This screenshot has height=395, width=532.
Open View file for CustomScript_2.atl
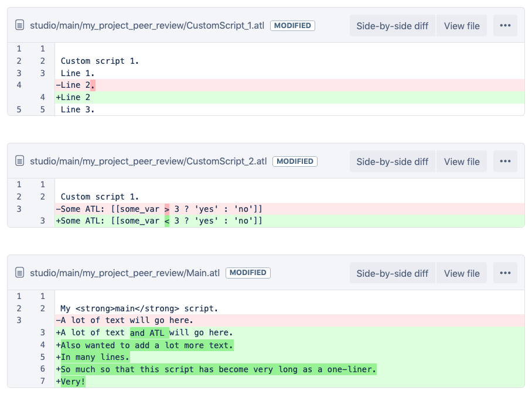point(461,161)
